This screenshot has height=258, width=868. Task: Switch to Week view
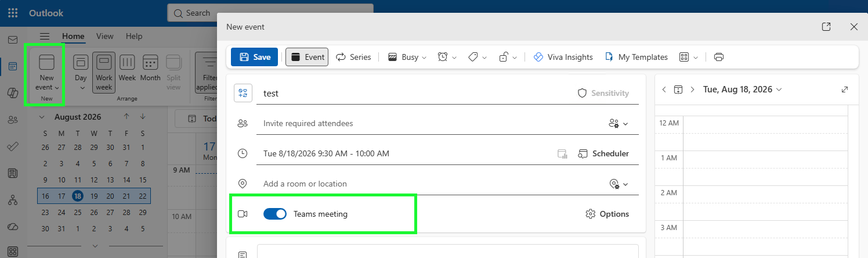click(x=127, y=69)
